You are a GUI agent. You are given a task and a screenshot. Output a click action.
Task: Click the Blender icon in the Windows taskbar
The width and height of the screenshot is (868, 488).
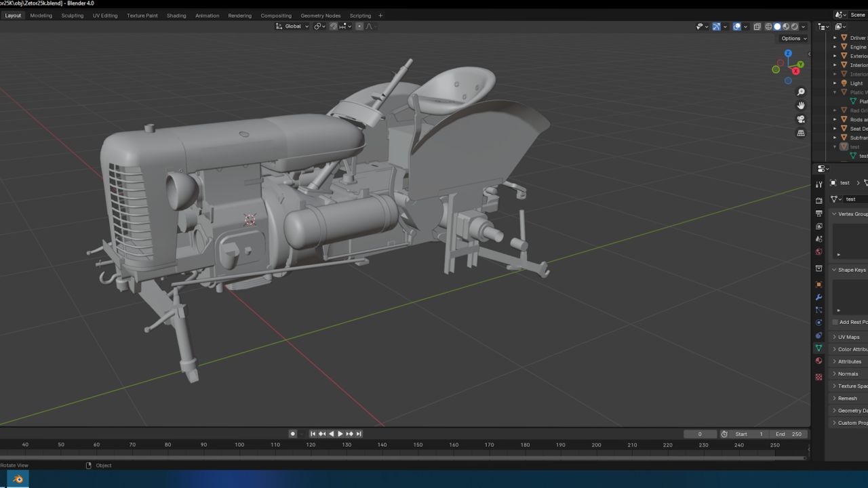coord(18,479)
